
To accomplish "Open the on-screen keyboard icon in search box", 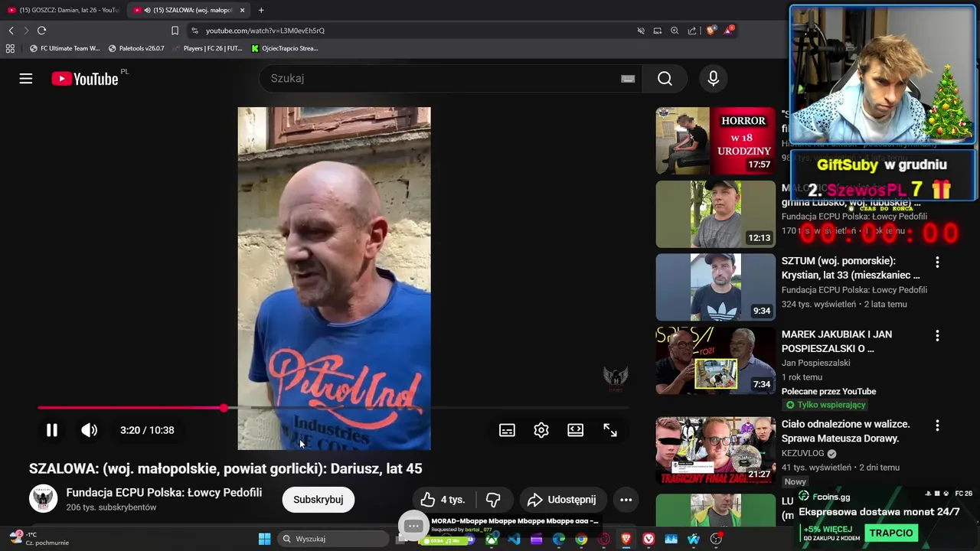I will [x=628, y=79].
